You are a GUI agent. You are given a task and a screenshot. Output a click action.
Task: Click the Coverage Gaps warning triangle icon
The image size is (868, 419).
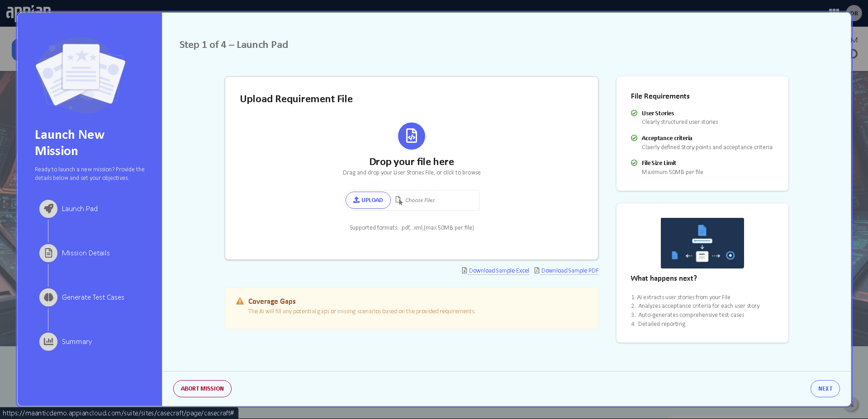tap(240, 301)
